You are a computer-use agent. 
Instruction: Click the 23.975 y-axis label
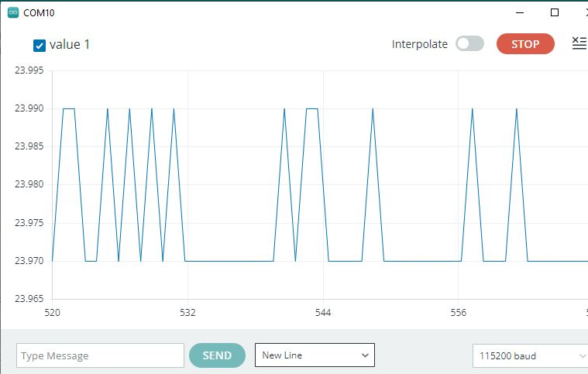click(x=29, y=222)
